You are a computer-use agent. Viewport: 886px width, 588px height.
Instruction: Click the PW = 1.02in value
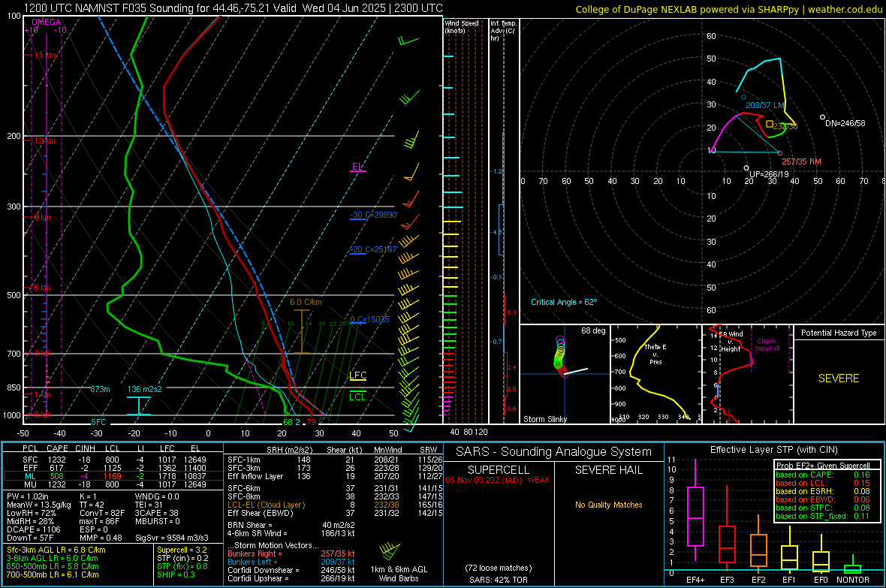28,497
